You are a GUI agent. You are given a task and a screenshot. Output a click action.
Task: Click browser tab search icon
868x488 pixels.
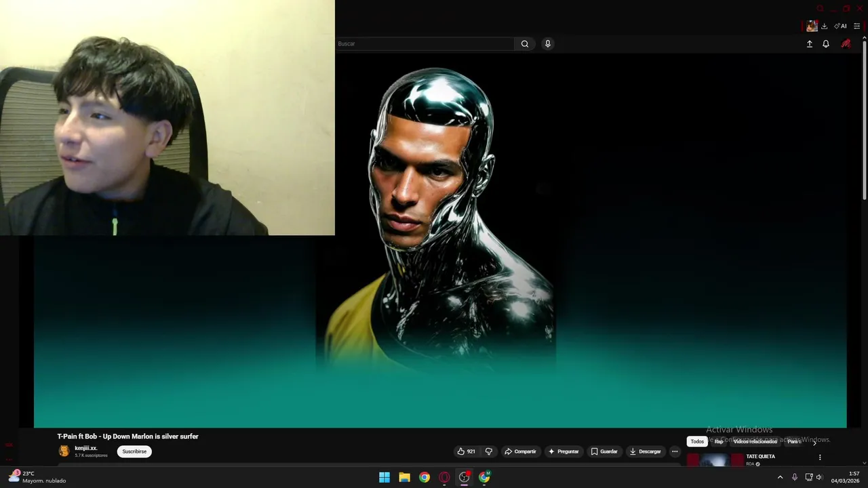point(820,8)
